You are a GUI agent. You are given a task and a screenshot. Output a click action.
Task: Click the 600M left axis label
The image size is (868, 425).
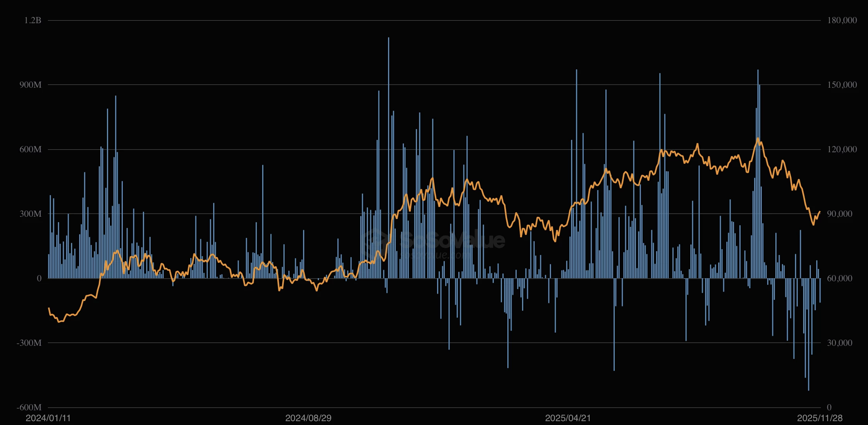point(31,150)
